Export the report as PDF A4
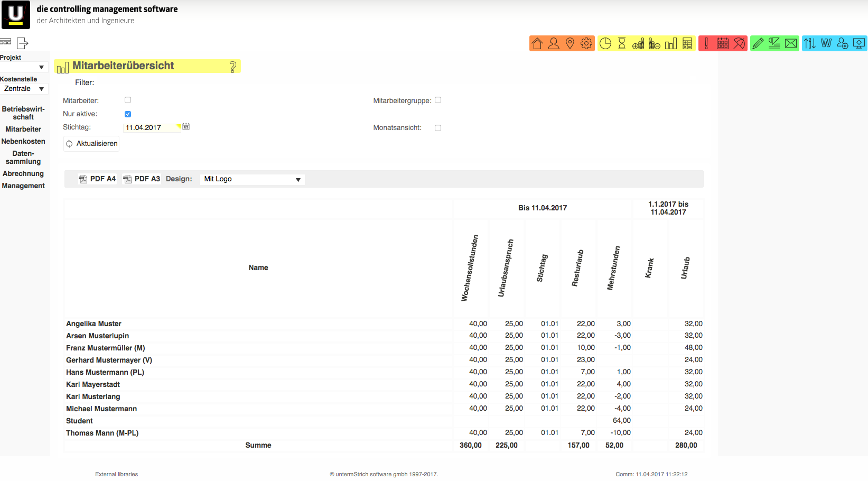This screenshot has height=481, width=868. pos(97,179)
